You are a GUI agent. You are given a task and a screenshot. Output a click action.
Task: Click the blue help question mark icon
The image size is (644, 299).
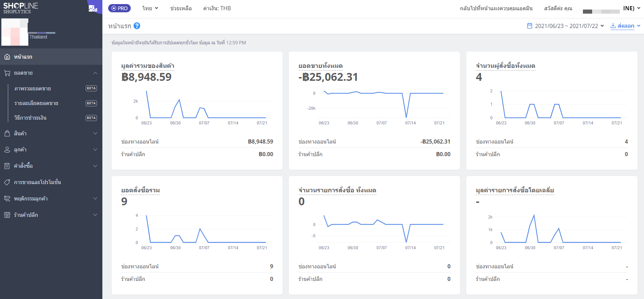click(x=137, y=26)
